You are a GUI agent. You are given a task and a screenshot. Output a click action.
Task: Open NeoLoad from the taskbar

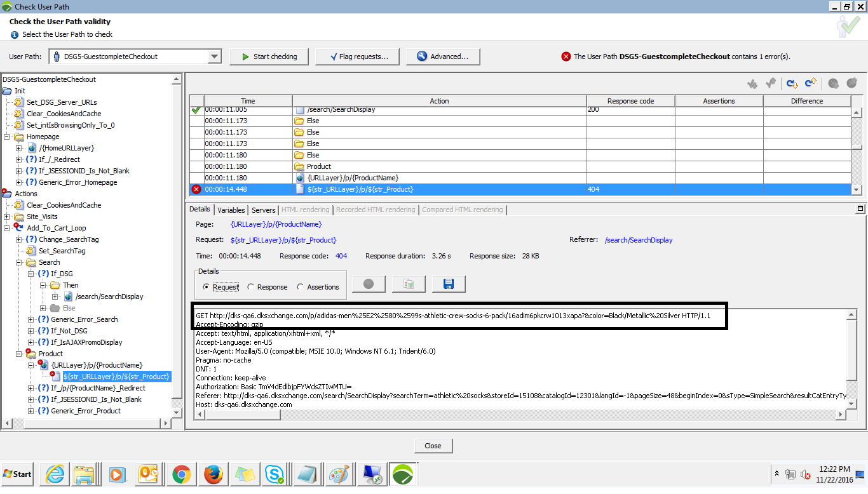pos(403,474)
